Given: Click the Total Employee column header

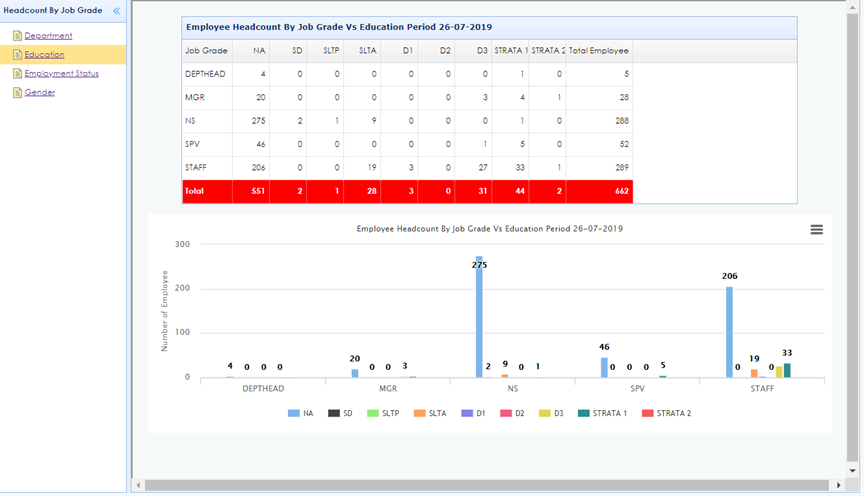Looking at the screenshot, I should point(598,50).
